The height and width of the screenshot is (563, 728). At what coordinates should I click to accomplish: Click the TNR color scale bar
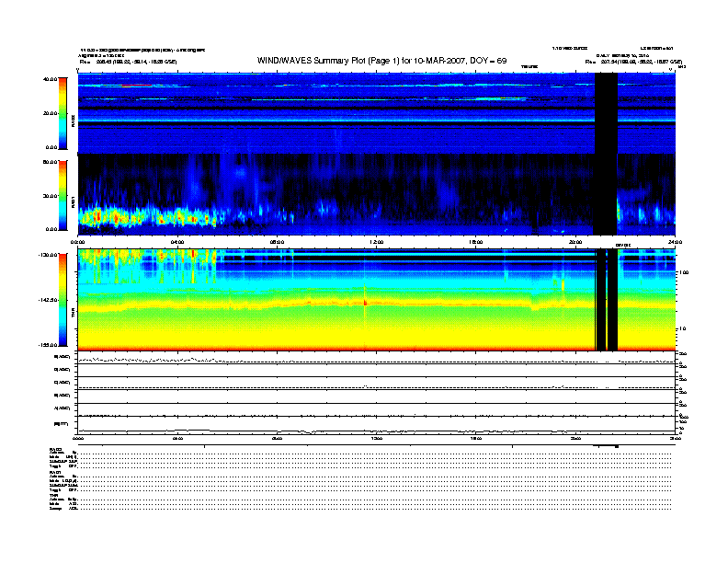tap(63, 300)
